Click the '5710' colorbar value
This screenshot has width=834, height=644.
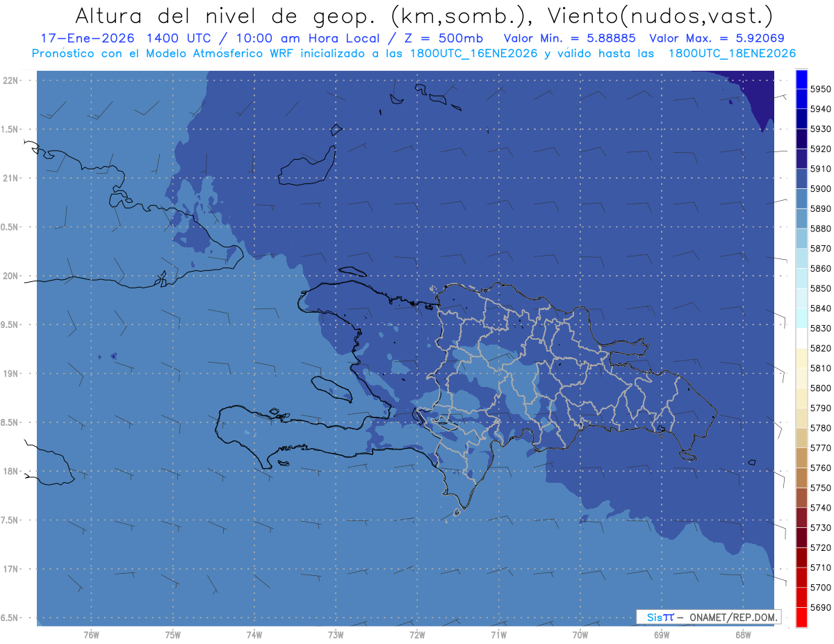(821, 568)
